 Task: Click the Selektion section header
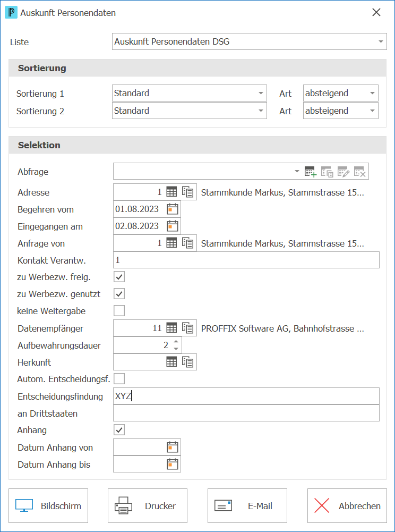(197, 145)
